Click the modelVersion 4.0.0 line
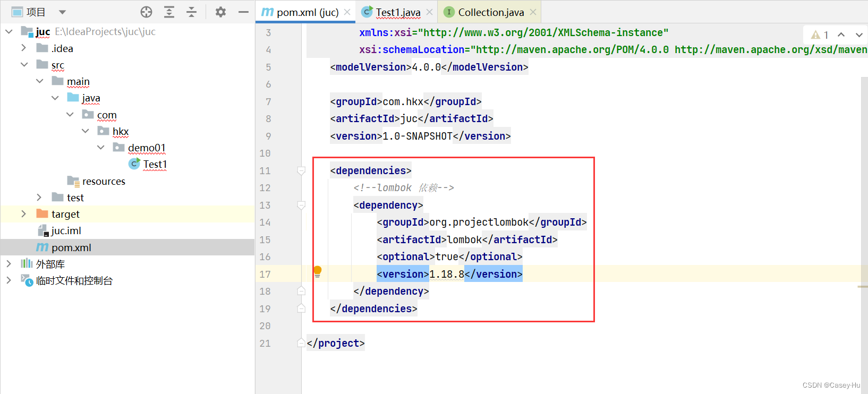Viewport: 868px width, 394px height. (429, 67)
